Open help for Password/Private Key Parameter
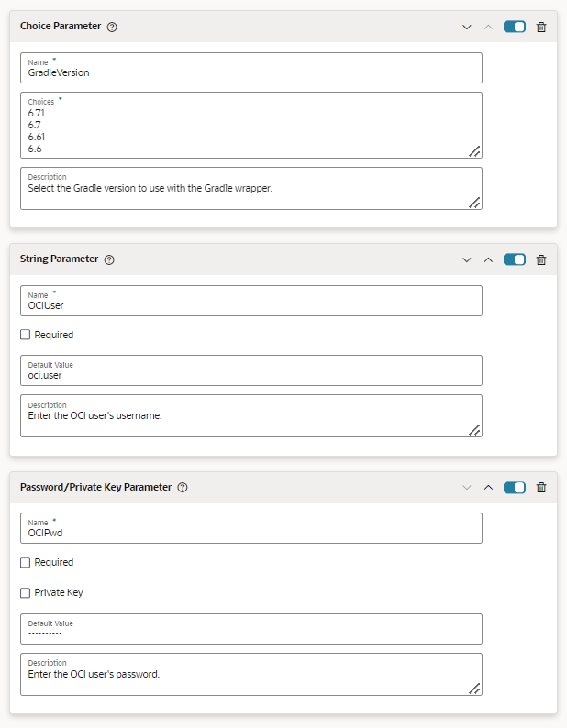 183,487
